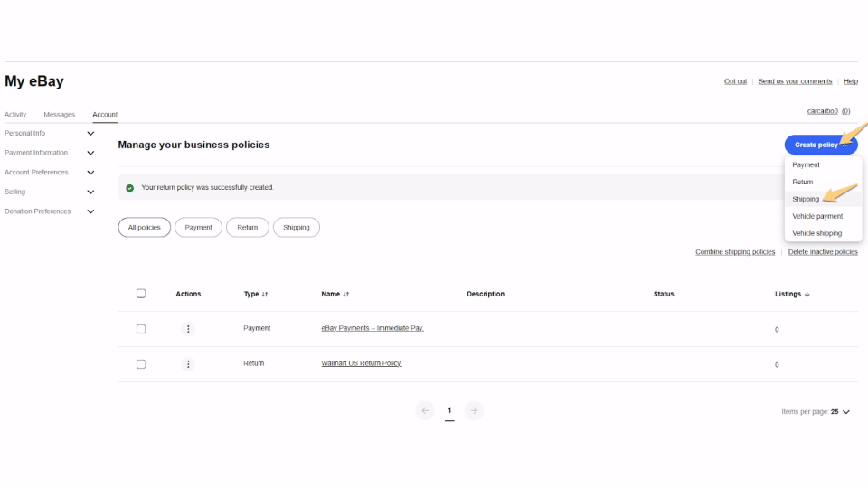
Task: Click the Payment type cell
Action: 257,328
